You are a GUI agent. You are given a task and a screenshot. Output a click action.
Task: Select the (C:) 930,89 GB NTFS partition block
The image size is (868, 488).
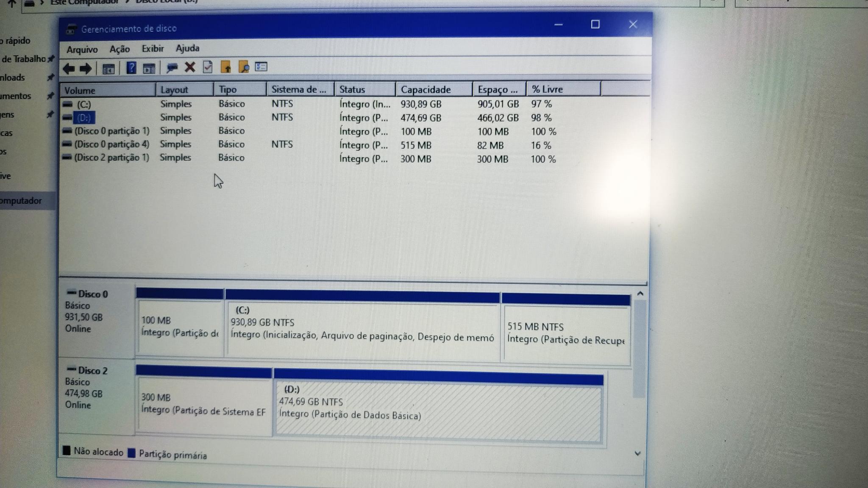(x=363, y=326)
